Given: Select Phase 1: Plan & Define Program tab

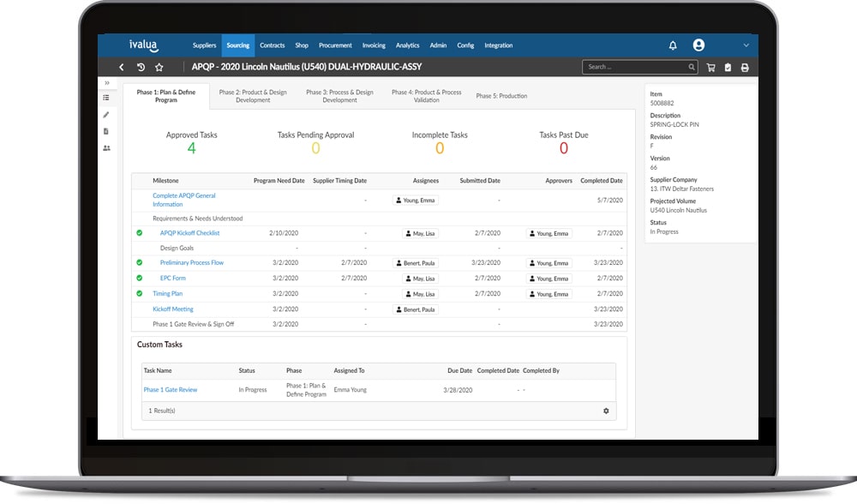Looking at the screenshot, I should click(x=166, y=96).
